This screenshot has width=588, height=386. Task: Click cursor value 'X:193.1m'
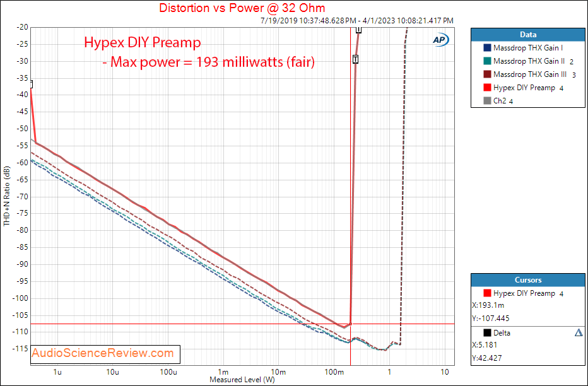488,305
